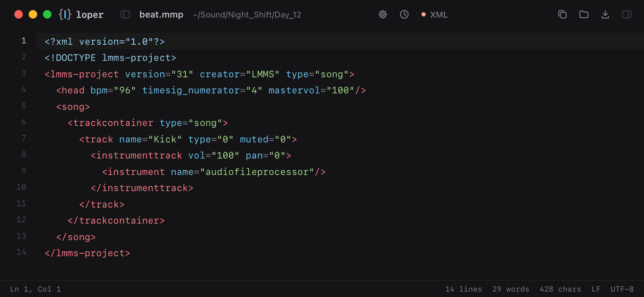Click the muted="0" attribute
Image resolution: width=644 pixels, height=297 pixels.
click(265, 139)
